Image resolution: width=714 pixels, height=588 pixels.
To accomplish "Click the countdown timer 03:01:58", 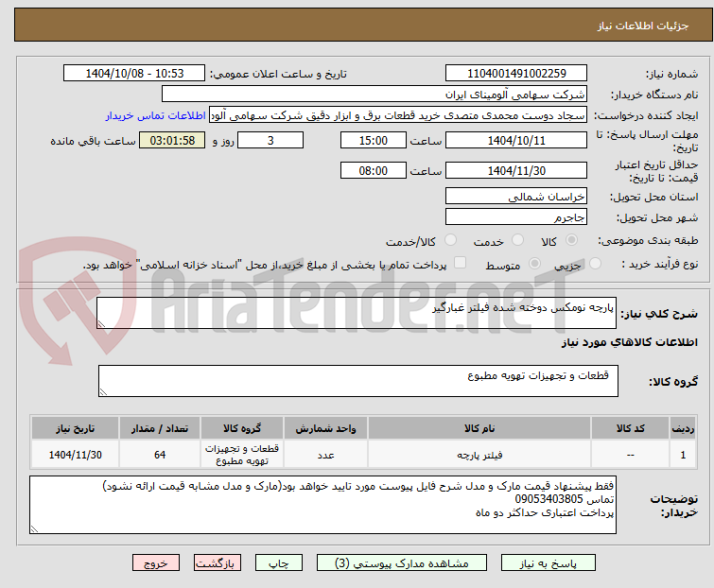I will (x=172, y=140).
